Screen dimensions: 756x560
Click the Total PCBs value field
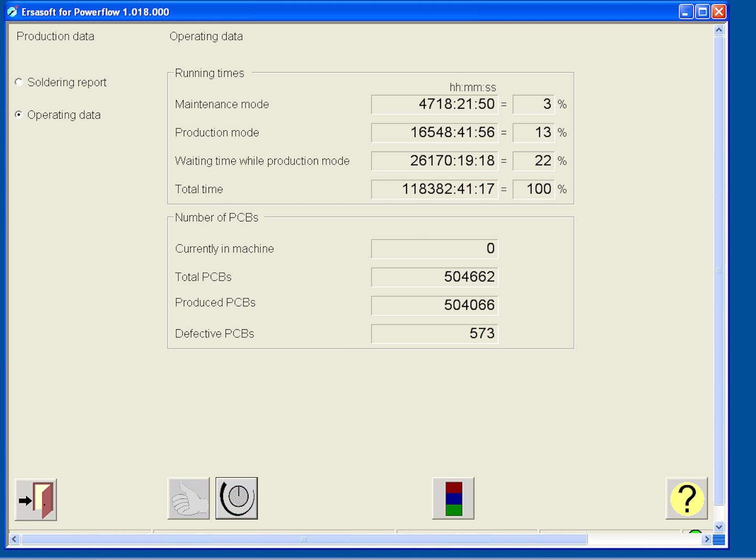point(434,277)
